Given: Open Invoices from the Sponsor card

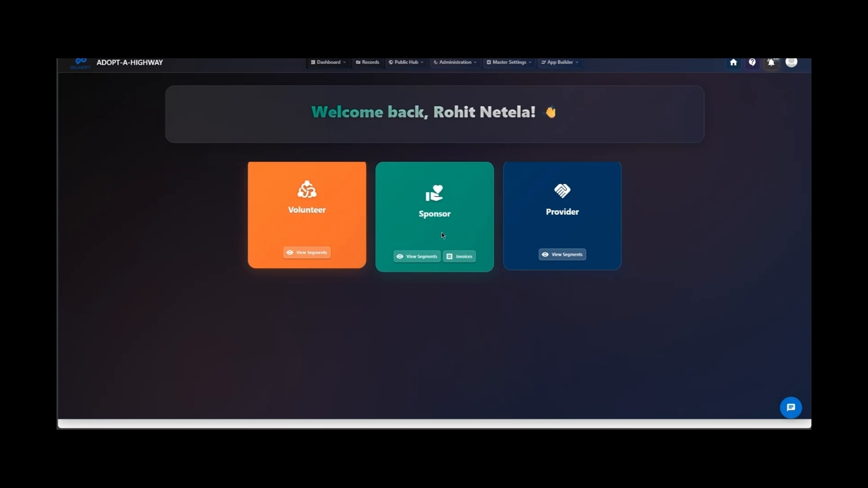Looking at the screenshot, I should pyautogui.click(x=459, y=256).
